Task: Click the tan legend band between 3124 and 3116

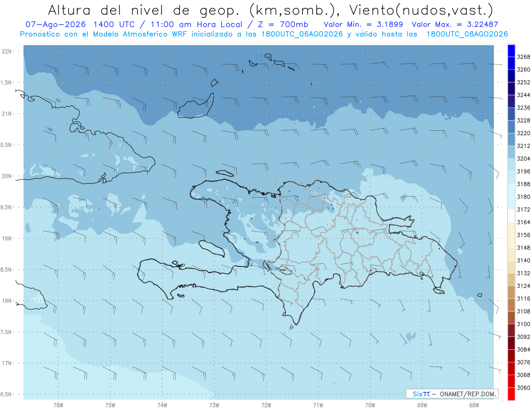Action: 511,292
